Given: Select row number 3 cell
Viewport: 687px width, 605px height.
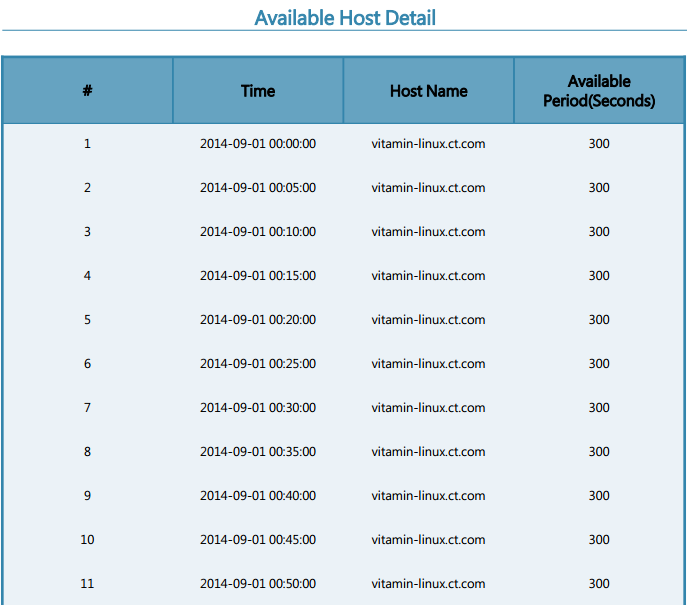Looking at the screenshot, I should click(87, 231).
